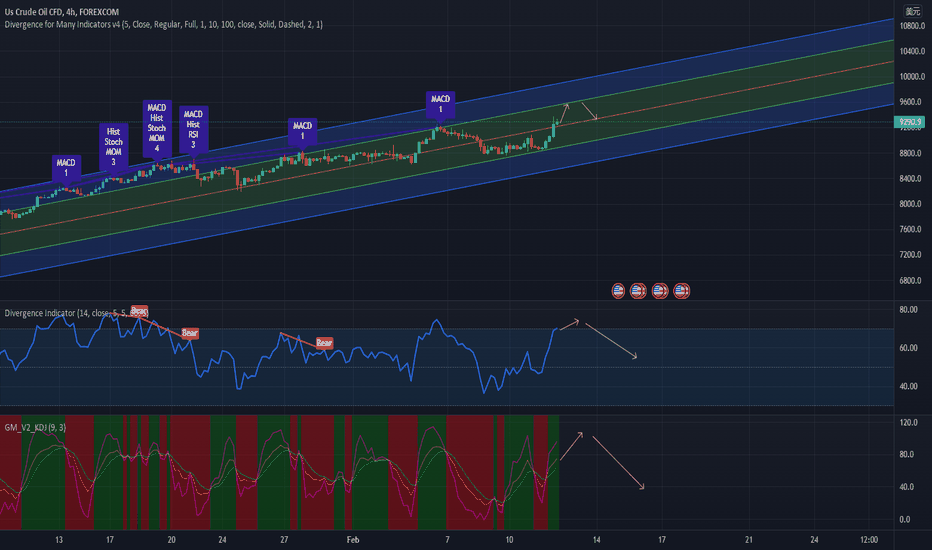Image resolution: width=932 pixels, height=550 pixels.
Task: Click the '13' date on the time axis
Action: click(59, 540)
